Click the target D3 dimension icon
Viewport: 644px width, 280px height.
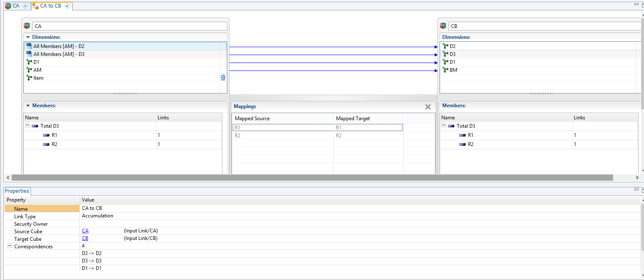tap(445, 54)
